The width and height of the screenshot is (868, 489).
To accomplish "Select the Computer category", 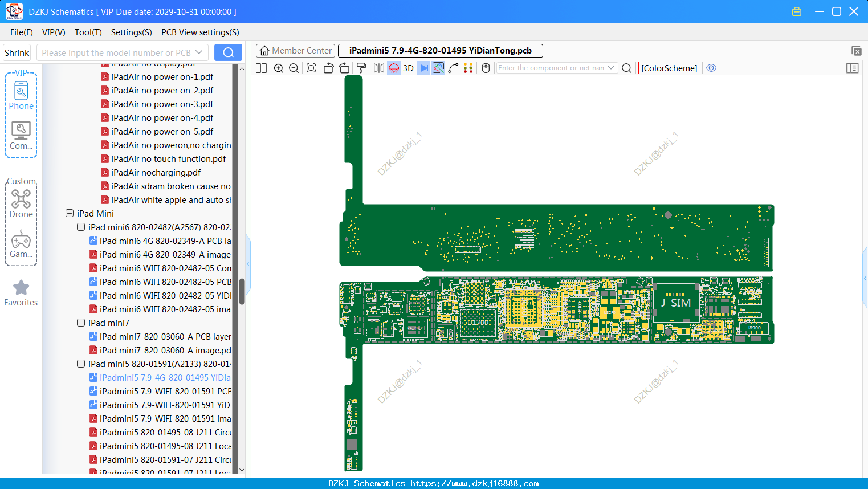I will pos(21,136).
